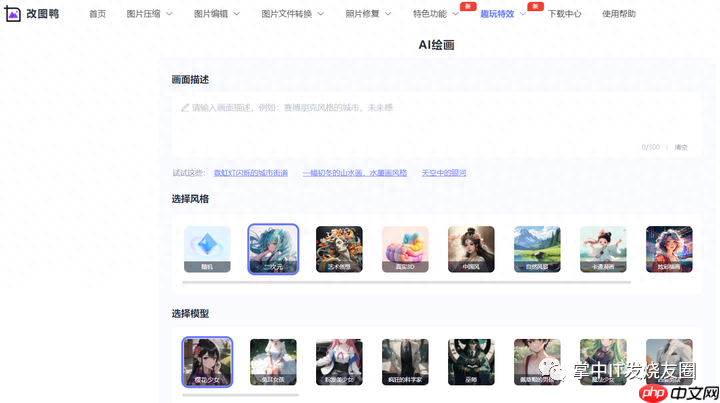The width and height of the screenshot is (720, 403).
Task: Select the 艺术创想 style tile
Action: [339, 249]
